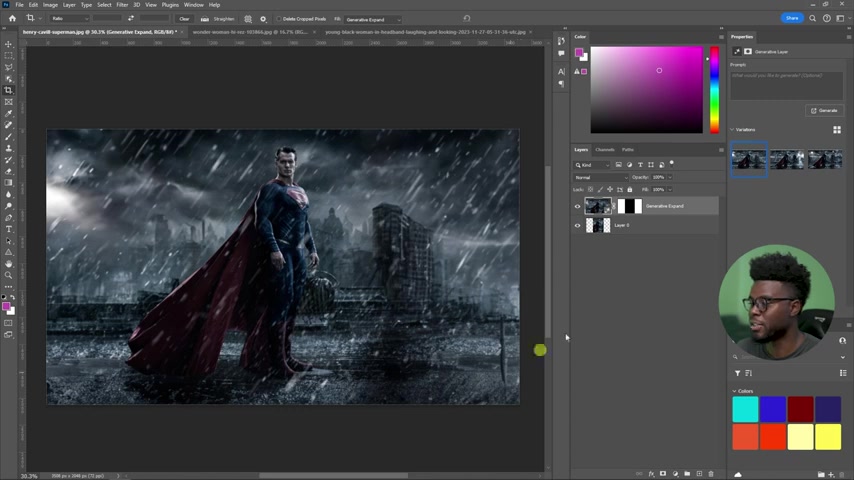The height and width of the screenshot is (480, 854).
Task: Select the Dodge tool
Action: [x=8, y=206]
